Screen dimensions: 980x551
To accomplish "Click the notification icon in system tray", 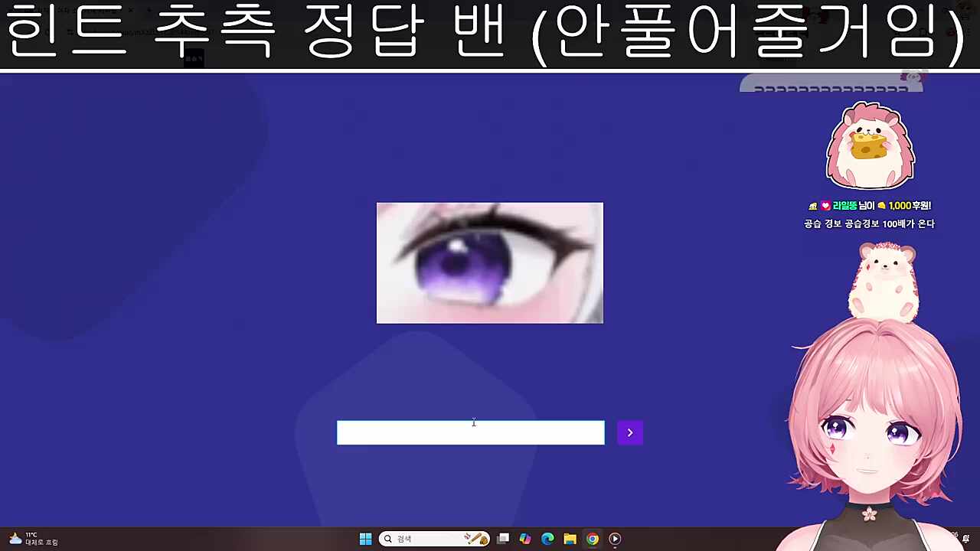I will 965,539.
